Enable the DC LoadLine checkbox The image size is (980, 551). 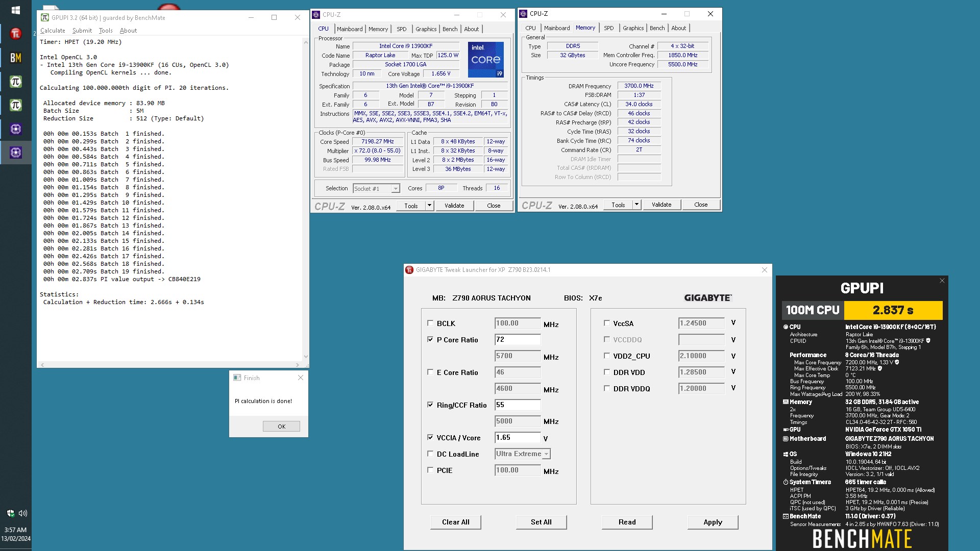point(430,454)
